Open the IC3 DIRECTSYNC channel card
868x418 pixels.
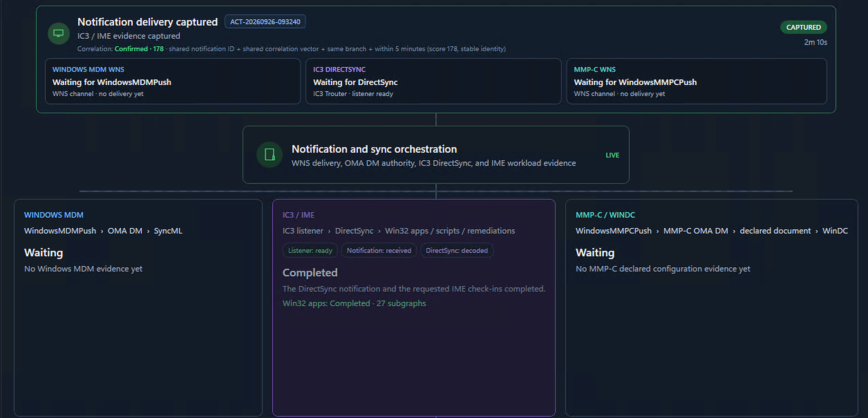[x=433, y=81]
